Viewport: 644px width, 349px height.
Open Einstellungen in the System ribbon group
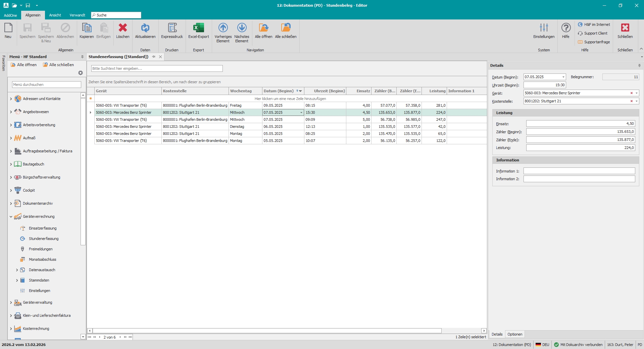coord(544,28)
